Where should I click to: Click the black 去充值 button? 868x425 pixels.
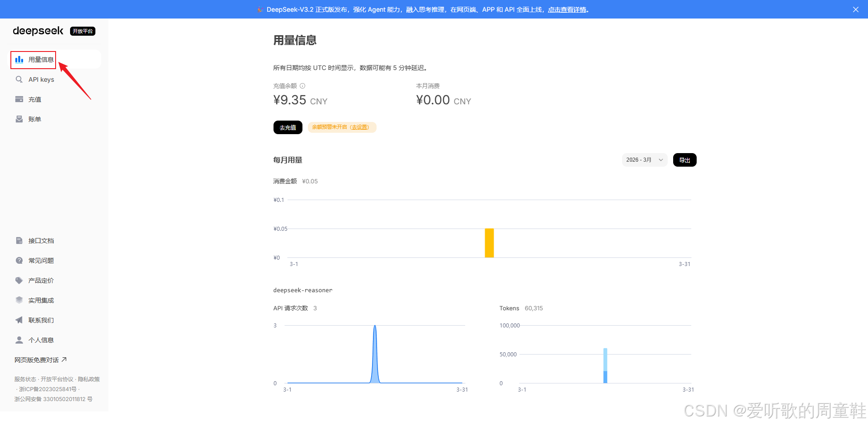[x=288, y=127]
